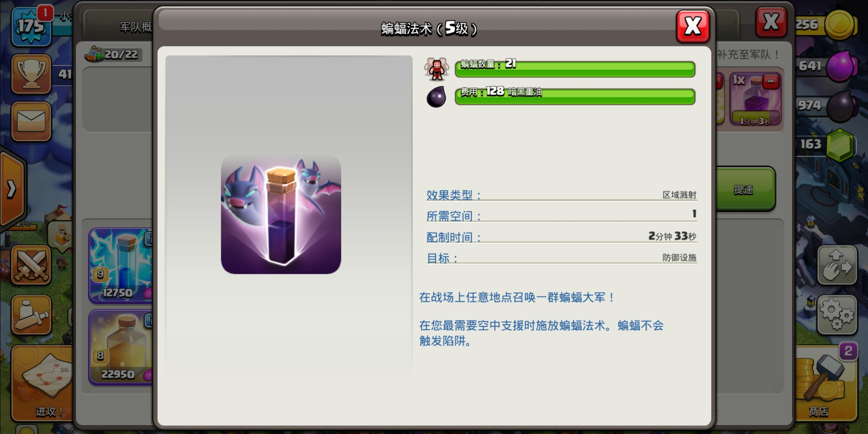Open the army training potion-sword icon
The height and width of the screenshot is (434, 868).
tap(31, 315)
